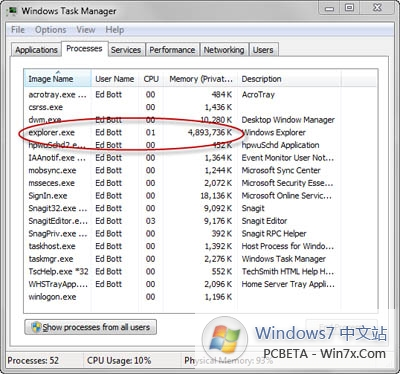Click the Snagit RPC Helper description
400x374 pixels.
pos(274,234)
